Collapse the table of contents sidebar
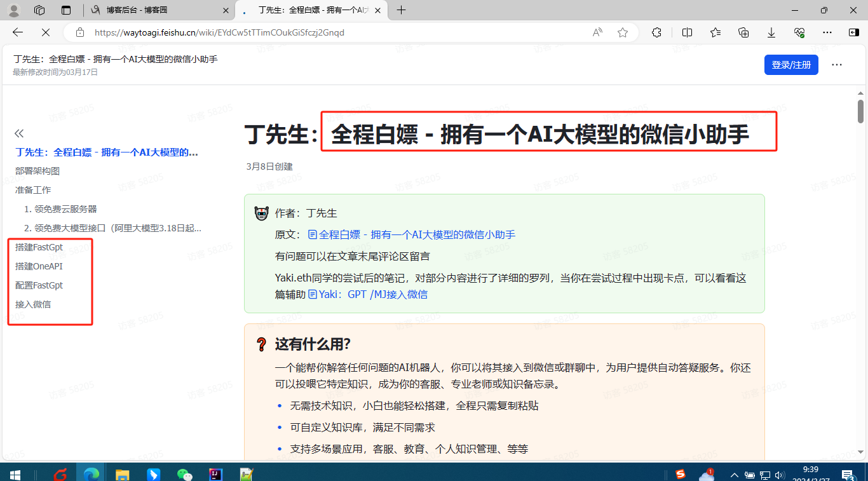 pyautogui.click(x=19, y=133)
